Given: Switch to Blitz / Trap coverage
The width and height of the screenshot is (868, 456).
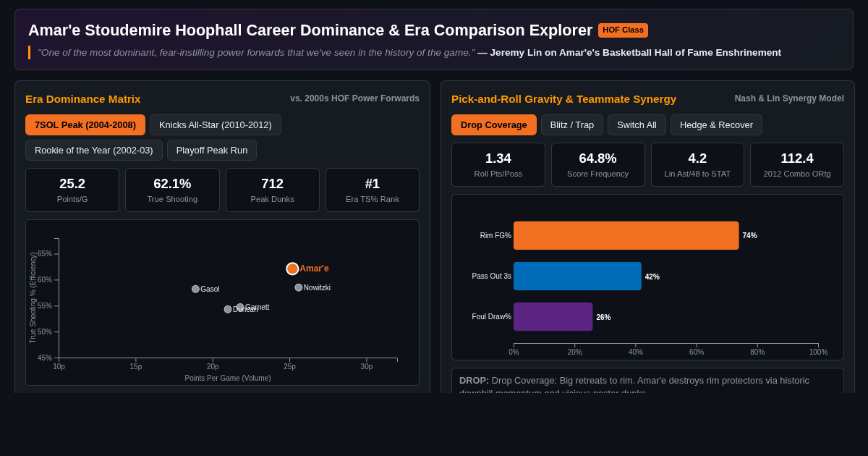Looking at the screenshot, I should pyautogui.click(x=572, y=124).
